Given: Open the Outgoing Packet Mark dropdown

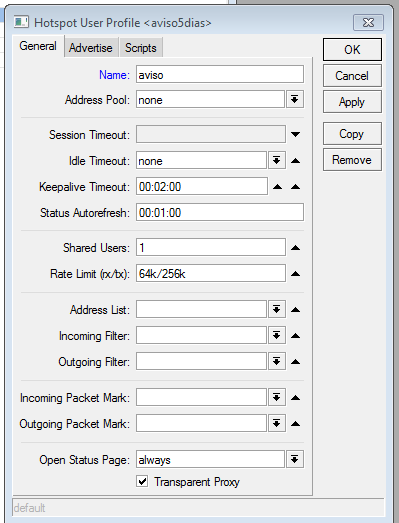Looking at the screenshot, I should (x=277, y=424).
